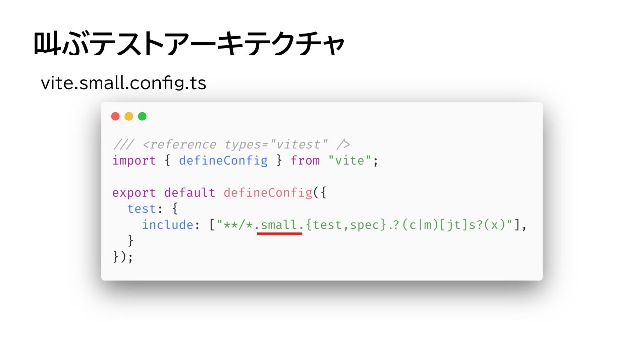Click the final }); line
The width and height of the screenshot is (644, 362).
click(x=123, y=257)
